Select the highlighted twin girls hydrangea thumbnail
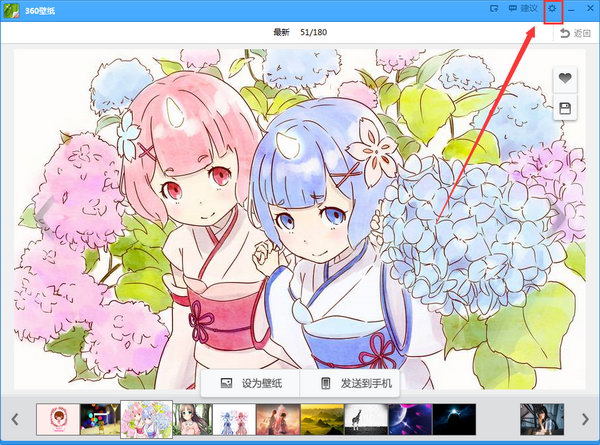Viewport: 600px width, 445px height. (147, 419)
